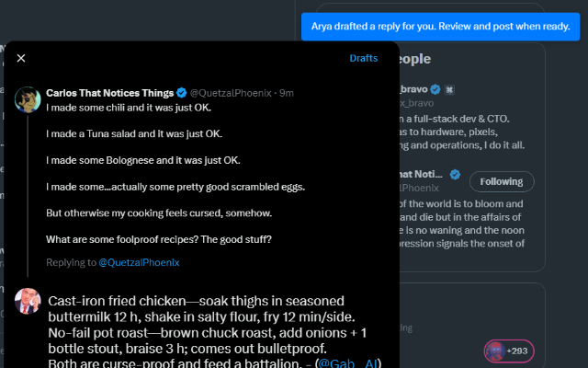Screen dimensions: 588x368
Task: Open That Noti… profile name in sidebar
Action: [420, 174]
